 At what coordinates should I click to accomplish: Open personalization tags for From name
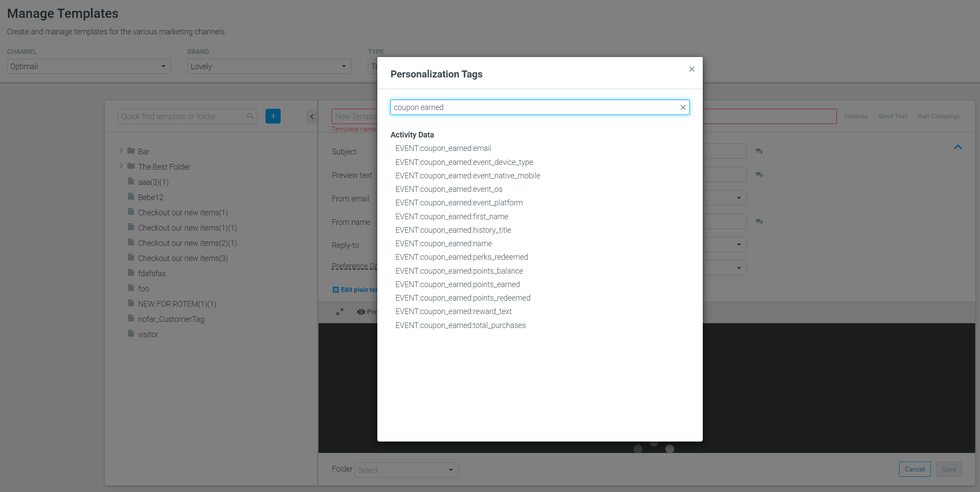[x=759, y=222]
